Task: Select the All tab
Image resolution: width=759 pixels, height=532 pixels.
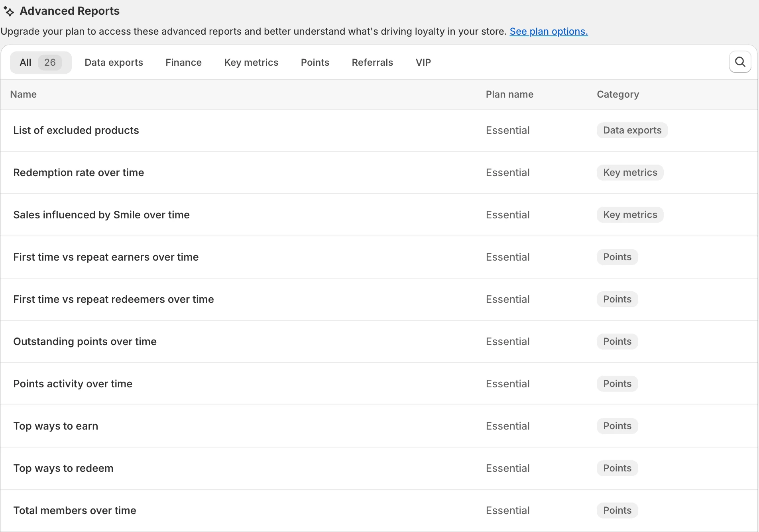Action: coord(41,63)
